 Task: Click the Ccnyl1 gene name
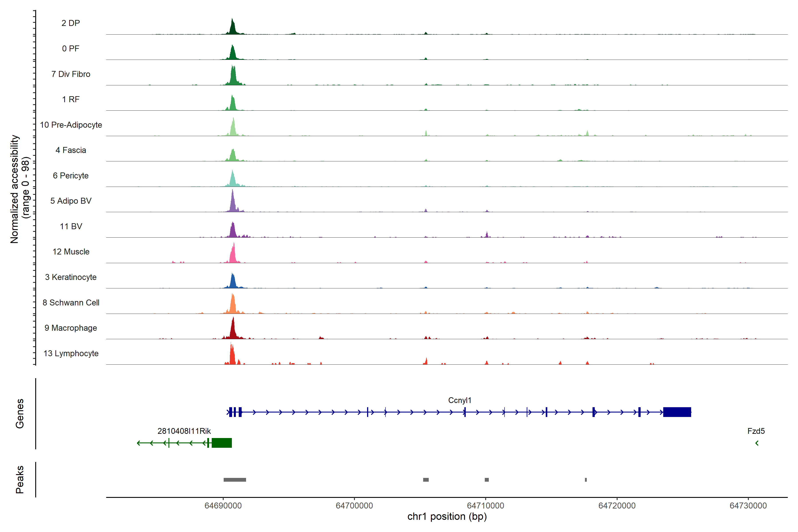[x=460, y=400]
